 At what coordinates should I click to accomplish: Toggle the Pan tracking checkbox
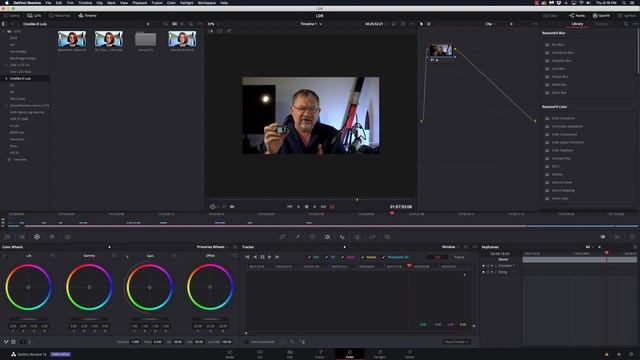(x=309, y=257)
